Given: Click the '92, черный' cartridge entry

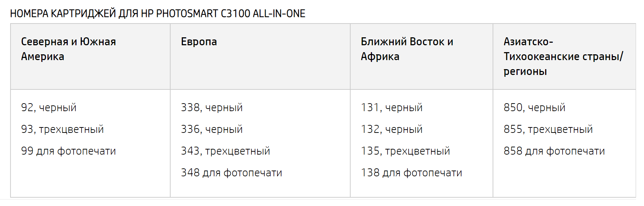Looking at the screenshot, I should tap(49, 108).
